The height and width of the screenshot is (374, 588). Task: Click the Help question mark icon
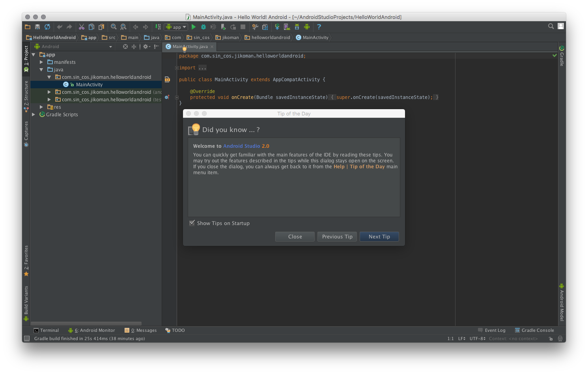tap(319, 27)
